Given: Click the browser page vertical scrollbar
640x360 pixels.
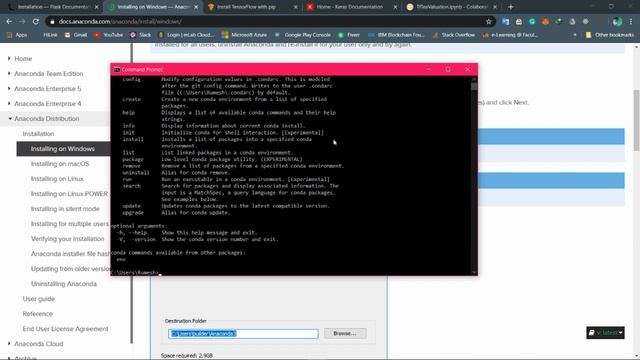Looking at the screenshot, I should point(636,120).
